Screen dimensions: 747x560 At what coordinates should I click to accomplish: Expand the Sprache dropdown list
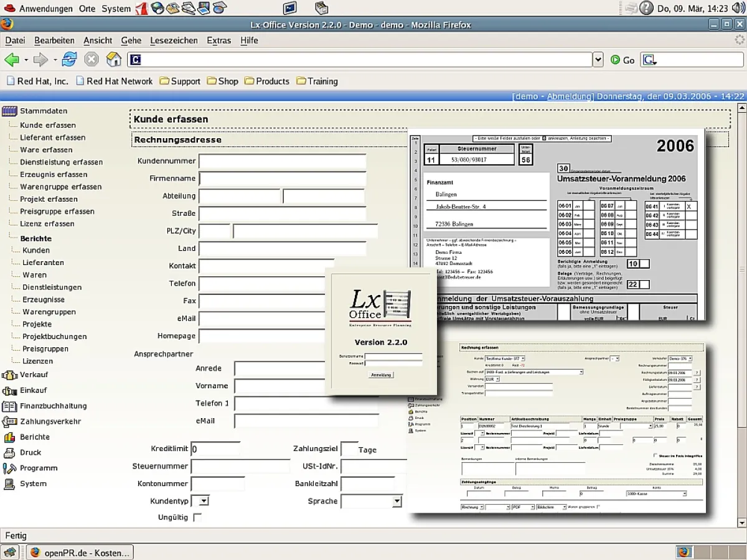372,501
